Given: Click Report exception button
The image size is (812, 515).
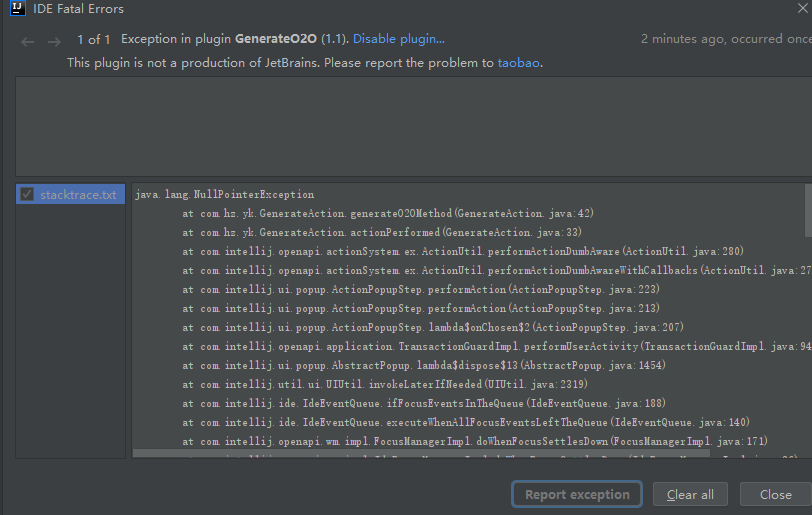Looking at the screenshot, I should [577, 494].
